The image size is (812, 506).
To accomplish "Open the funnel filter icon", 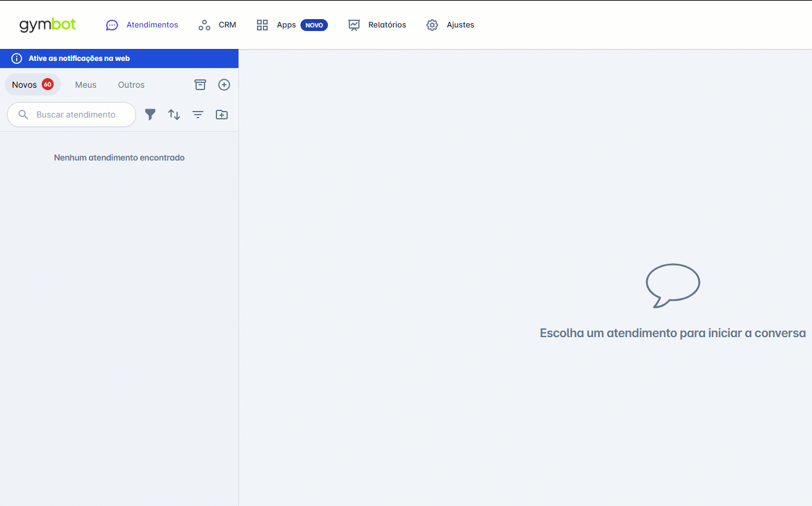I will click(x=150, y=115).
